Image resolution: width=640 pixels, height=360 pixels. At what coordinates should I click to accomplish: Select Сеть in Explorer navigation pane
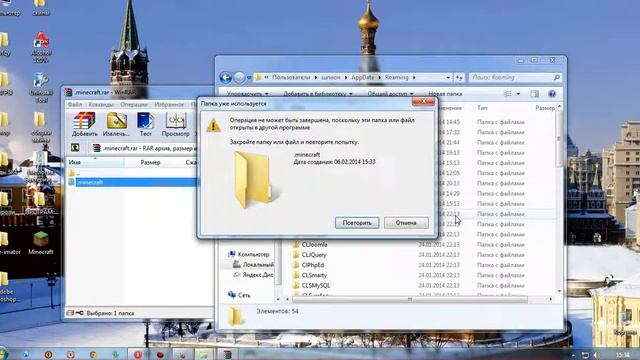pyautogui.click(x=240, y=295)
